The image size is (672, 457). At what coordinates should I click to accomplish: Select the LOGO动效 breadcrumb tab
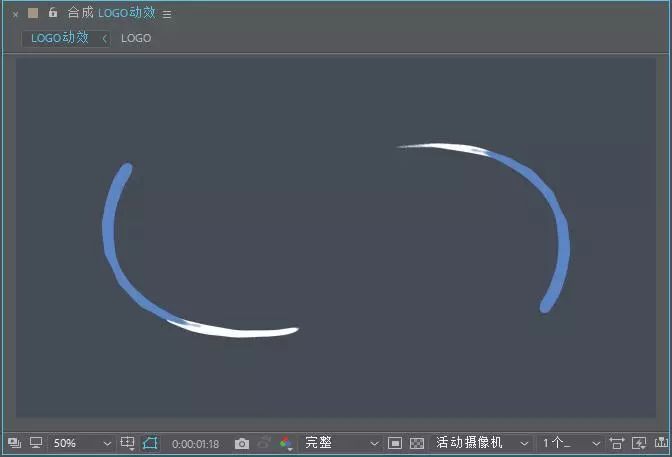(x=60, y=38)
